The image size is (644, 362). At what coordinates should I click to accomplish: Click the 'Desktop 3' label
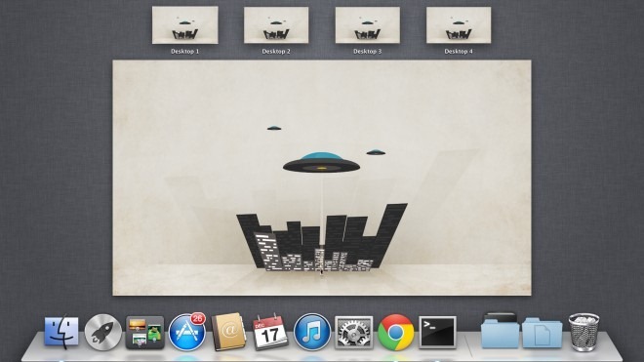pyautogui.click(x=367, y=52)
